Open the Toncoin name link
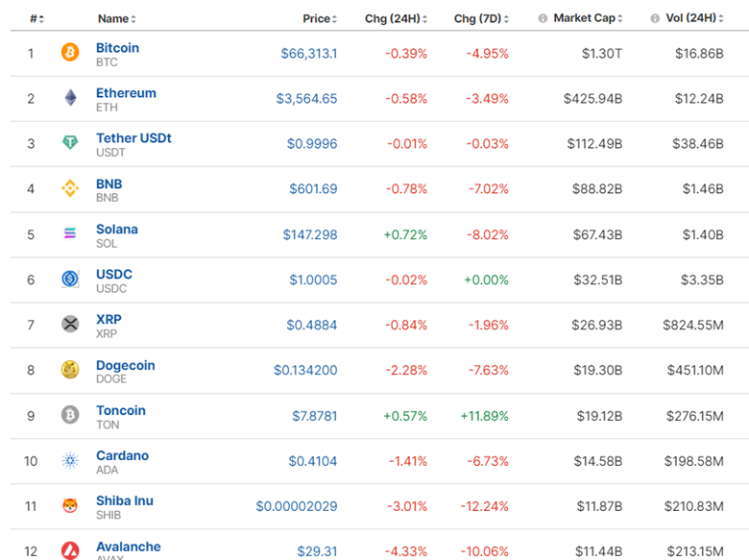 pyautogui.click(x=121, y=410)
